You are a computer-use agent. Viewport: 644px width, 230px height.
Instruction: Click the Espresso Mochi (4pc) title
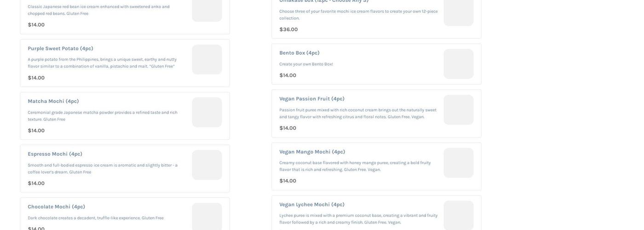click(55, 154)
